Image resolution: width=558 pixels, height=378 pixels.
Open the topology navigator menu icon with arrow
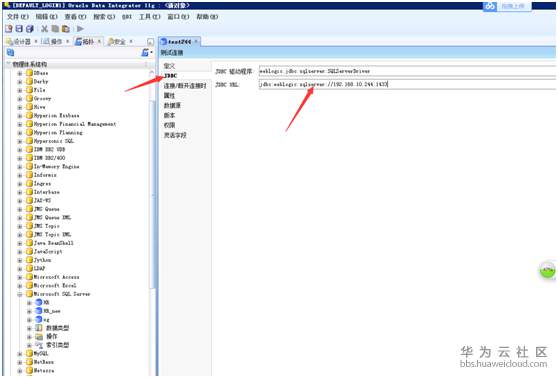(147, 53)
